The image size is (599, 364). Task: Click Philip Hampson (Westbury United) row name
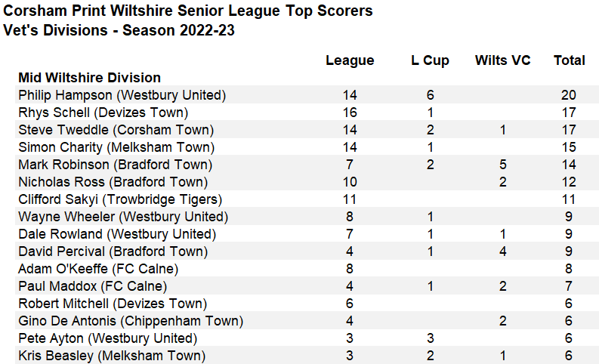122,95
